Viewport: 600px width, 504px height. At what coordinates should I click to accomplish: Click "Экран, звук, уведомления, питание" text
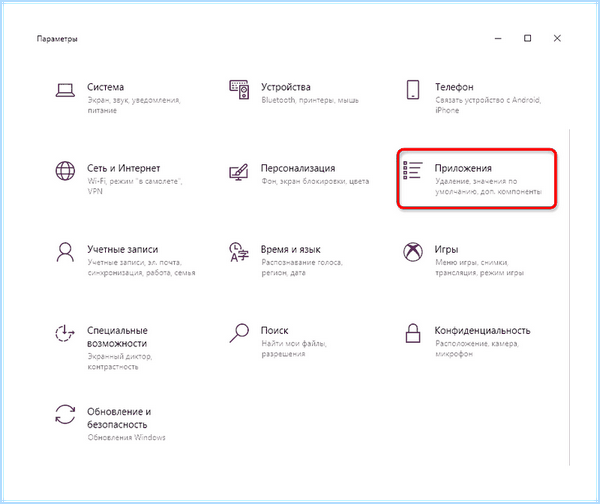point(134,105)
